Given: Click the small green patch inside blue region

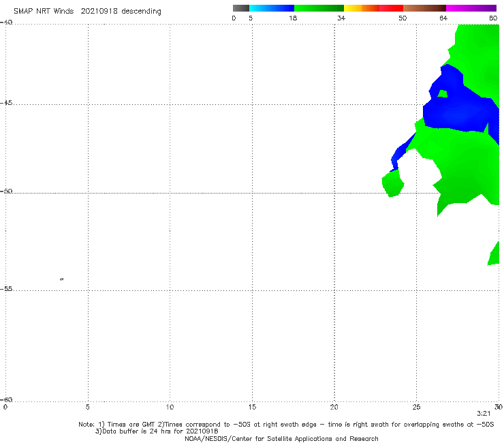Looking at the screenshot, I should [443, 93].
